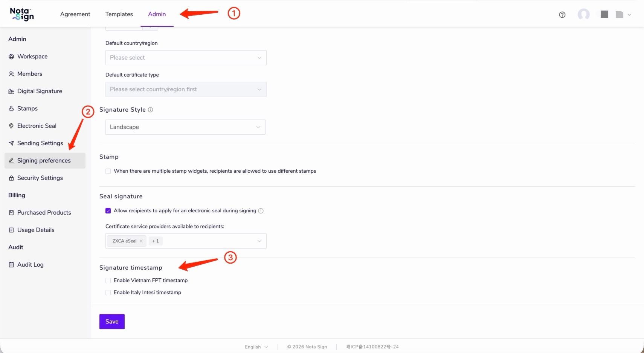Open the English language selector
This screenshot has height=353, width=644.
(x=256, y=347)
